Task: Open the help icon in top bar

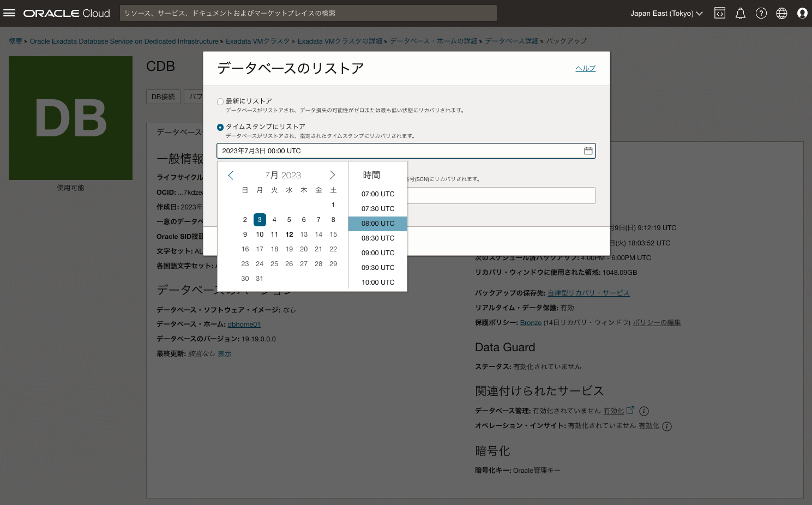Action: [x=761, y=13]
